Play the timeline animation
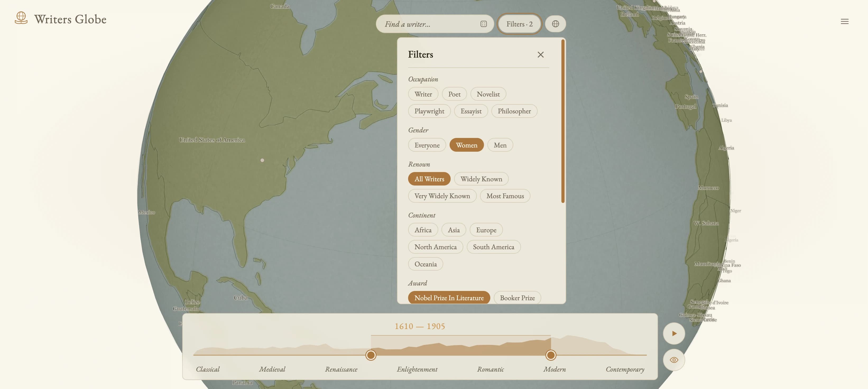 pos(674,334)
